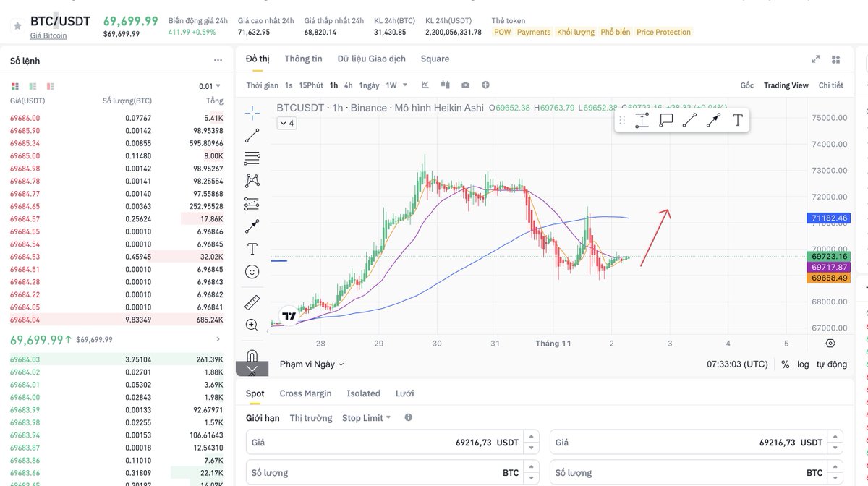Open the indicators chart icon in time bar
Image resolution: width=868 pixels, height=486 pixels.
(425, 85)
